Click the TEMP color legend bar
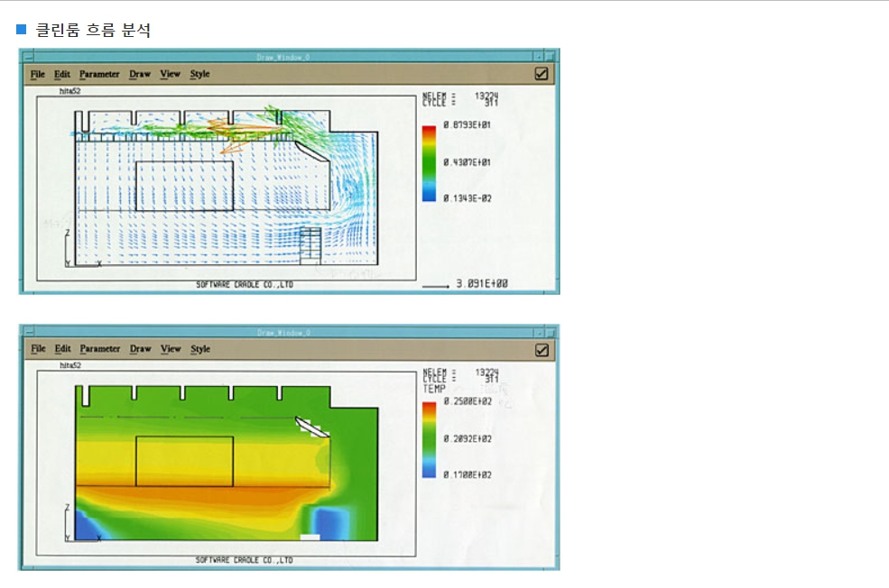Screen dimensions: 889x588 (x=429, y=439)
